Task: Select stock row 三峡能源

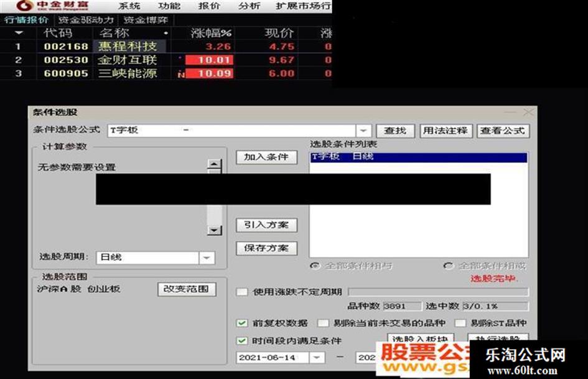Action: pos(166,73)
